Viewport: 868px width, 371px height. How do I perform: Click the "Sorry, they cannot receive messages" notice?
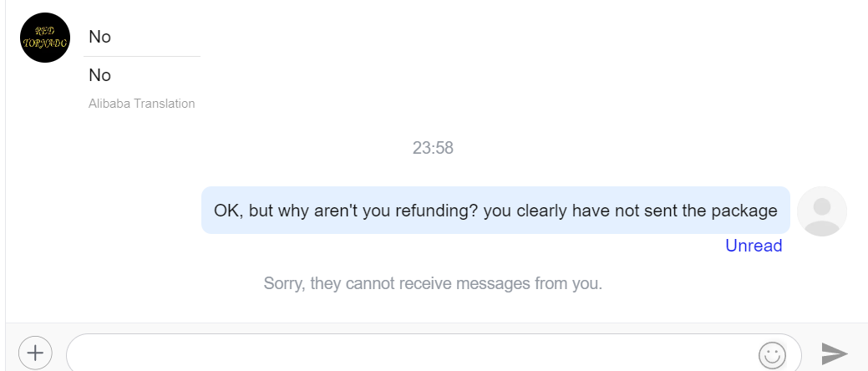pyautogui.click(x=433, y=283)
